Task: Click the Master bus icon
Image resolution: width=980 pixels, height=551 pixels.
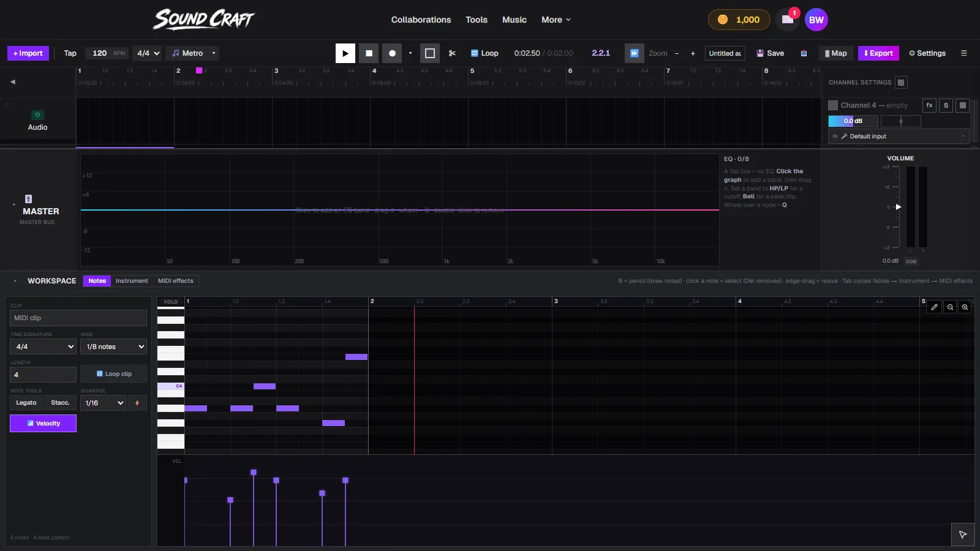Action: (28, 199)
